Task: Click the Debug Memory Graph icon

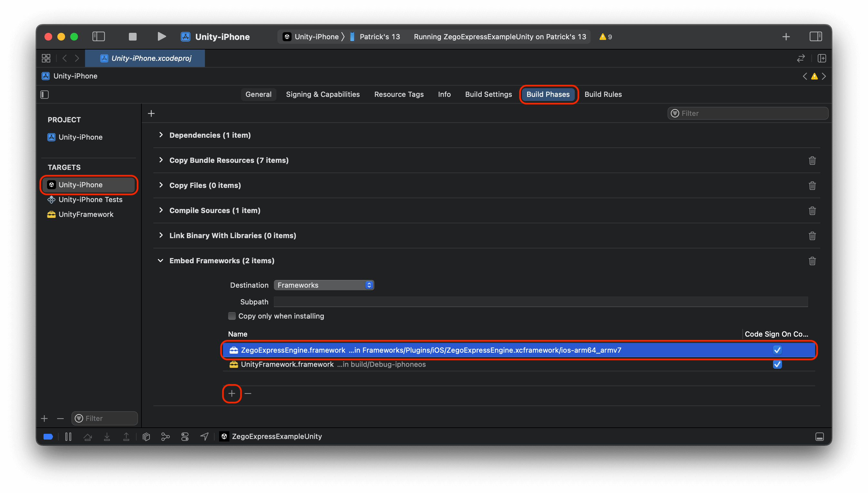Action: pyautogui.click(x=165, y=436)
